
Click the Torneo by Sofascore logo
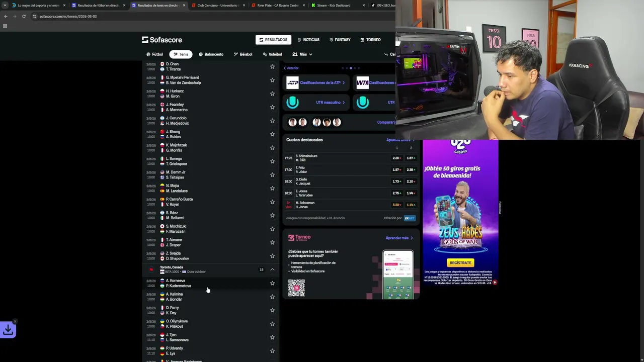point(299,237)
